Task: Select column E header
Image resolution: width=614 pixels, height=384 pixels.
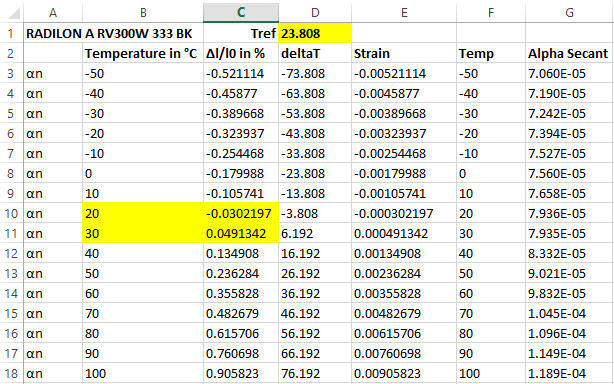Action: (x=404, y=13)
